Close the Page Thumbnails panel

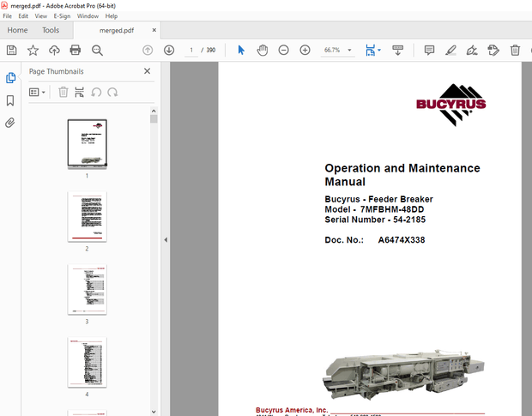pos(147,71)
